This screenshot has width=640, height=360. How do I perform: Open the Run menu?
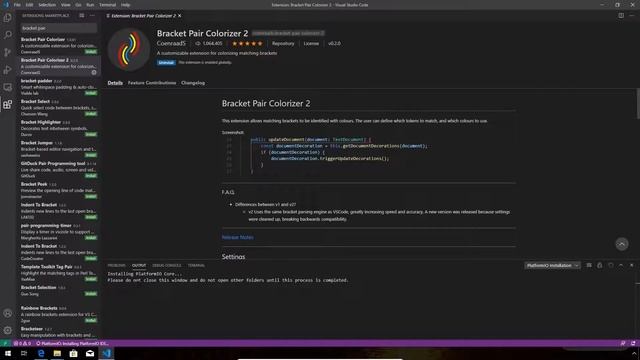pos(90,5)
